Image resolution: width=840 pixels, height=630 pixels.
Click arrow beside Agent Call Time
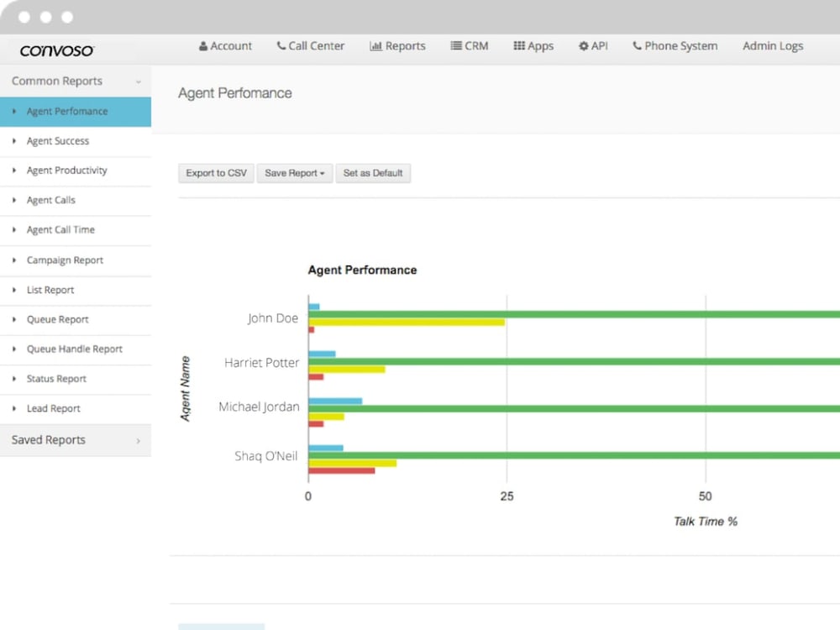pos(14,230)
